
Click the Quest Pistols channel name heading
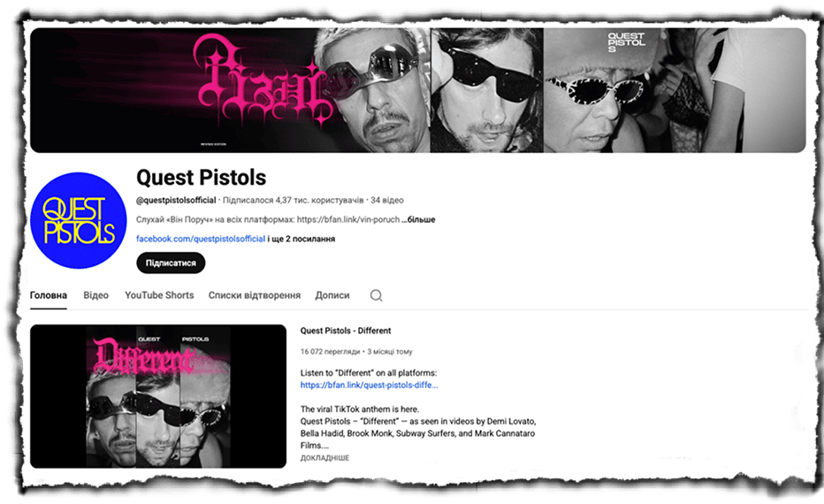click(x=202, y=178)
